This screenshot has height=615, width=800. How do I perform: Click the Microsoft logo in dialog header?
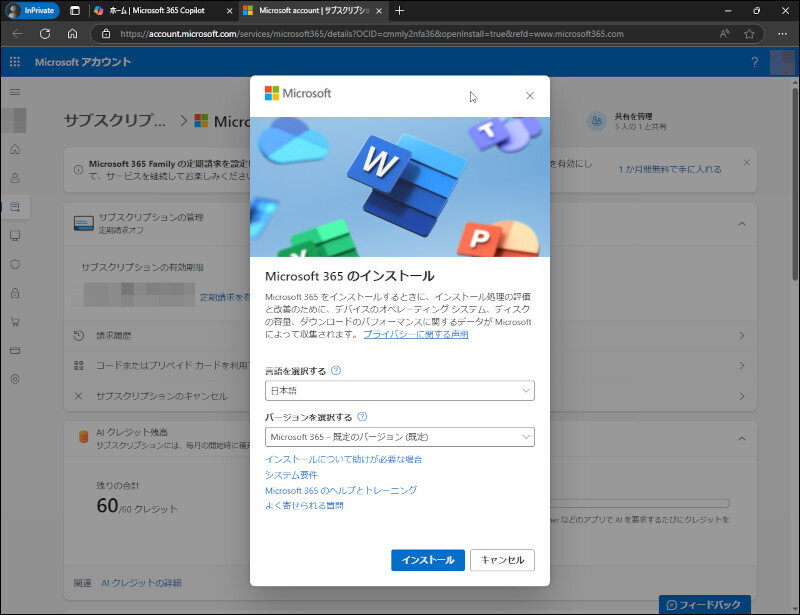298,93
